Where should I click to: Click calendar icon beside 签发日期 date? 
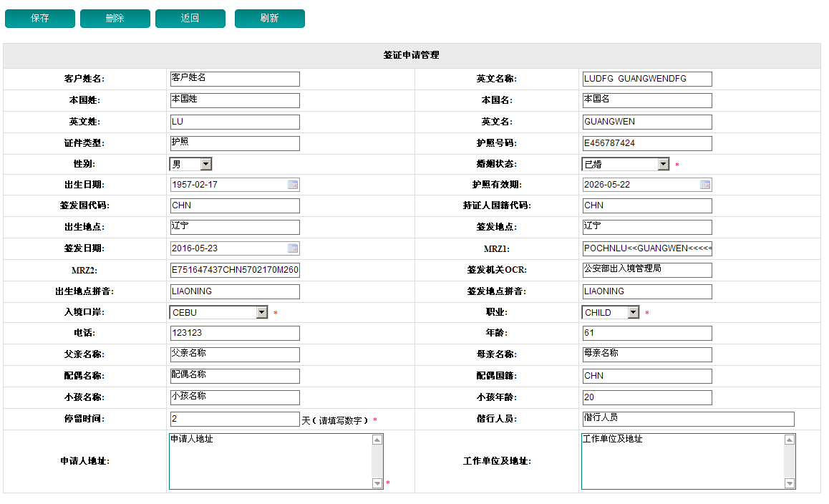click(x=293, y=248)
